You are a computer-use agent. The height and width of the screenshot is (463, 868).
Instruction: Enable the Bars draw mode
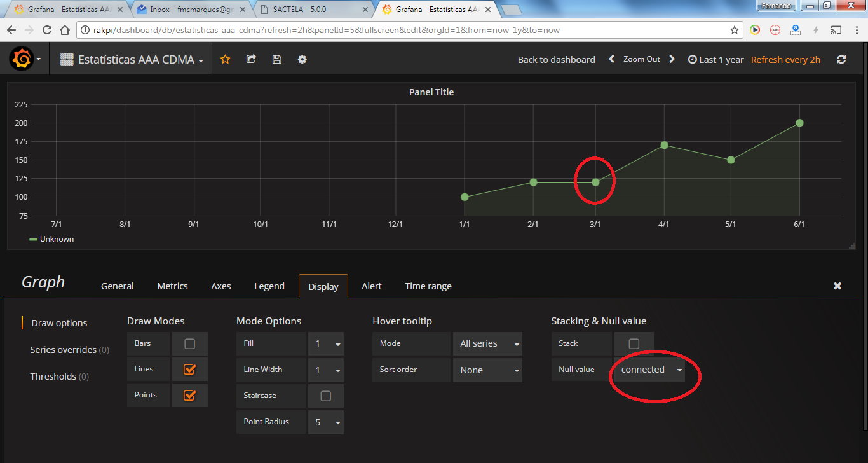click(x=189, y=343)
